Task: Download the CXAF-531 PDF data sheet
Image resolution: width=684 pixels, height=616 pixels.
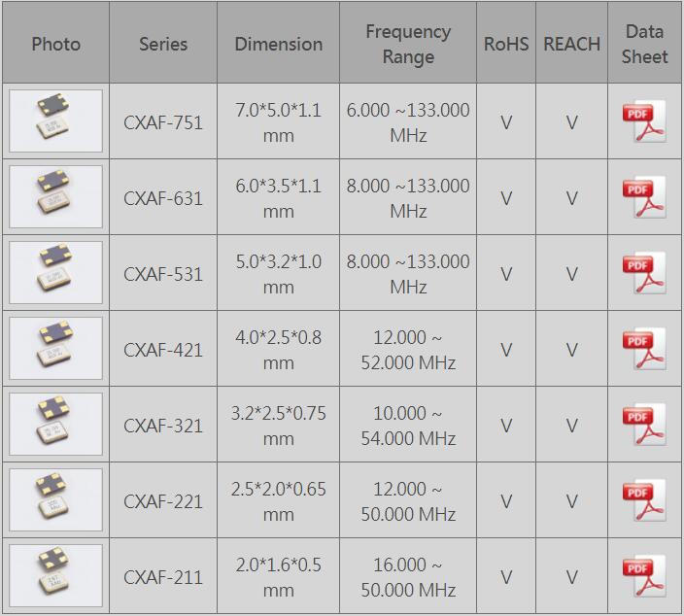Action: click(x=643, y=273)
